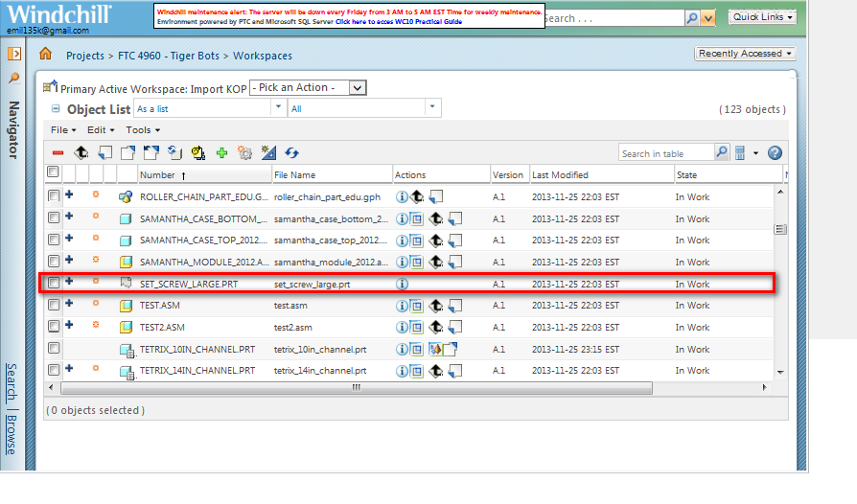Open the global search type dropdown arrow
Viewport: 857px width, 504px height.
[x=708, y=18]
